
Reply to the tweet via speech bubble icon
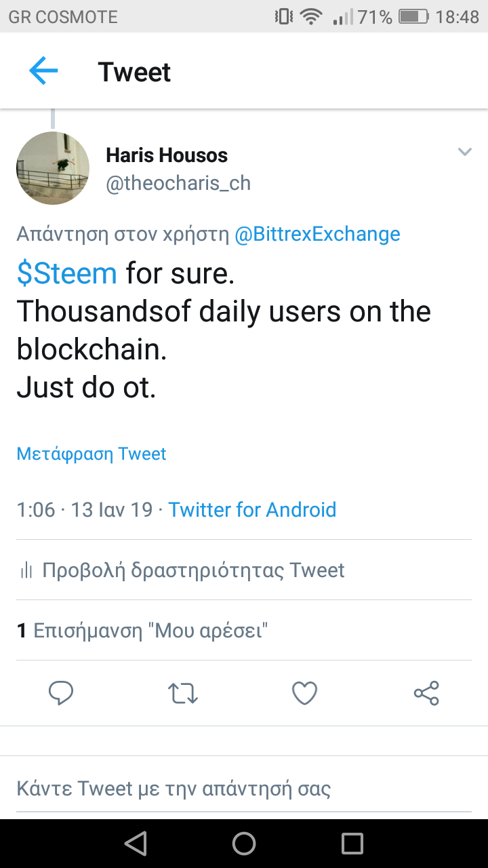click(x=61, y=693)
